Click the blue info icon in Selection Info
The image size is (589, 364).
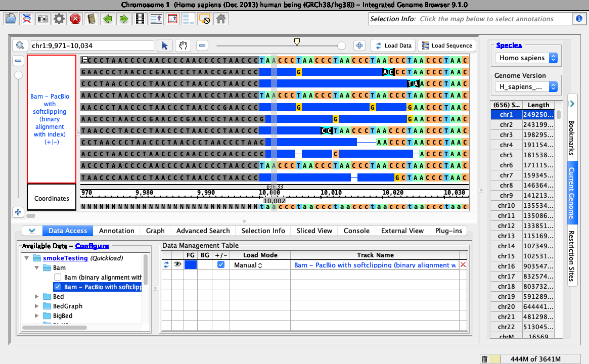coord(579,18)
